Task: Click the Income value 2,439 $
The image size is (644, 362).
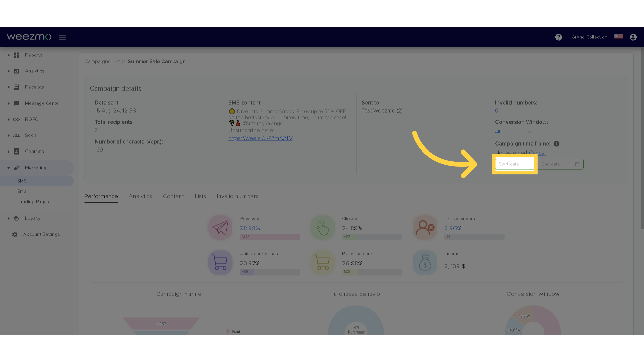Action: point(454,266)
